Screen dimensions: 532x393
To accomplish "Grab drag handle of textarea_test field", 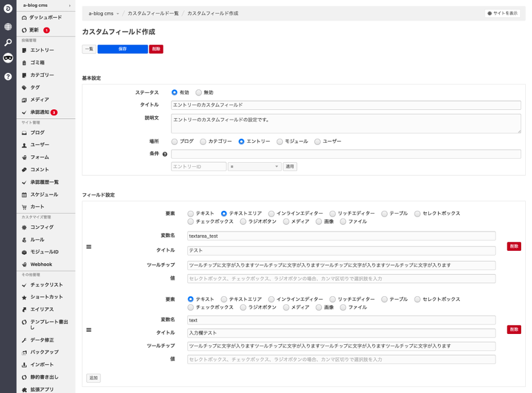I will (x=89, y=247).
